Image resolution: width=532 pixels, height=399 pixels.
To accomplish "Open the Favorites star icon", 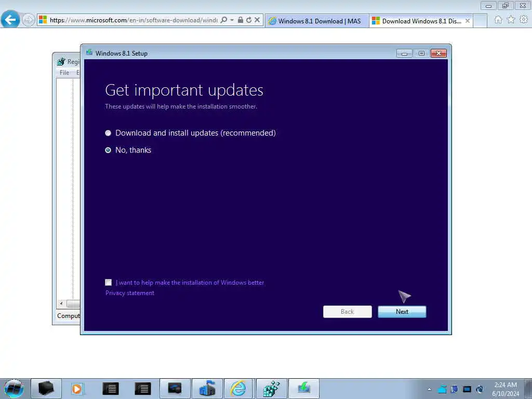I will pyautogui.click(x=511, y=20).
